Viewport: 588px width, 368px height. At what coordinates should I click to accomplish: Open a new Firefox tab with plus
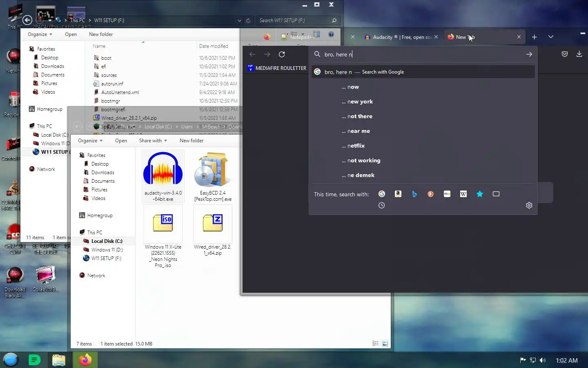[x=535, y=37]
